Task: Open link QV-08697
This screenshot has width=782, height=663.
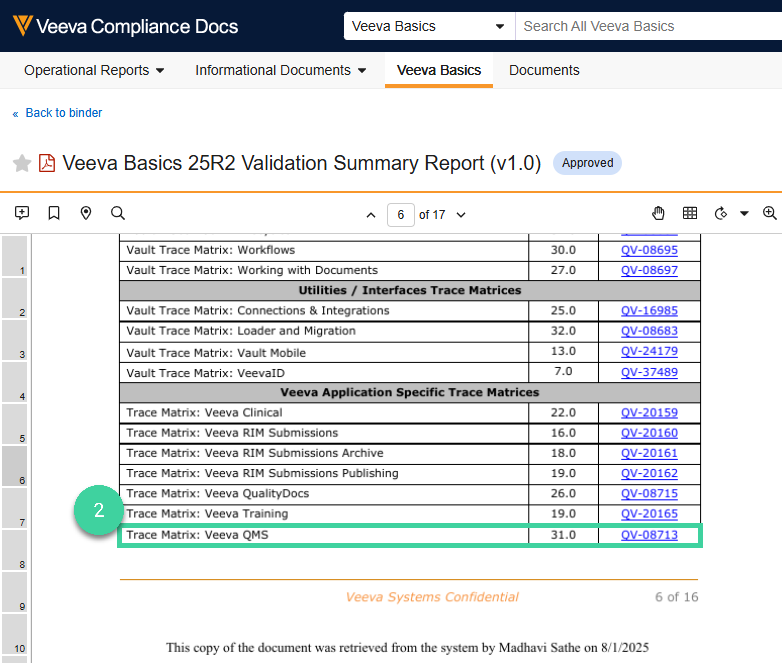Action: [649, 270]
